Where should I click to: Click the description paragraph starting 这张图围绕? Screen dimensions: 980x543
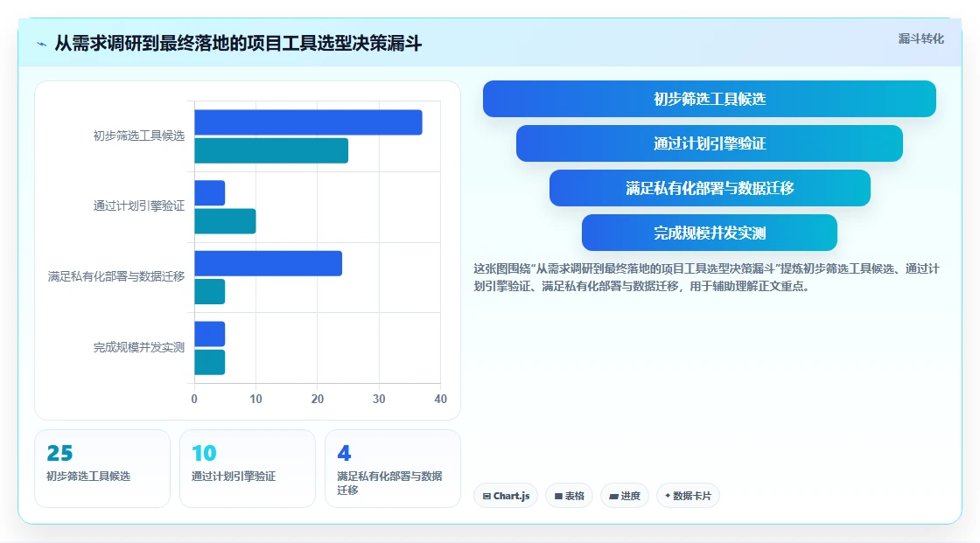pyautogui.click(x=706, y=277)
